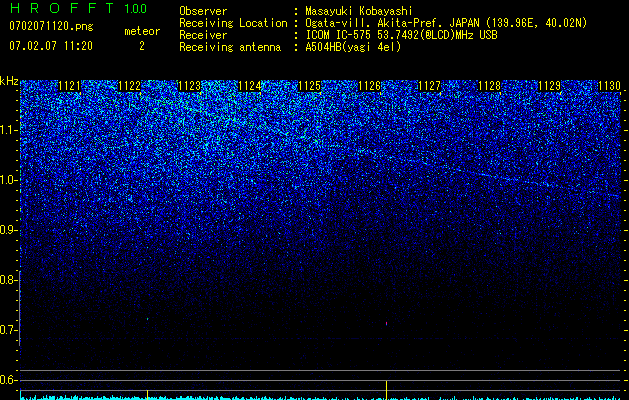Click the 0.7 kHz axis label
This screenshot has height=400, width=629.
8,330
